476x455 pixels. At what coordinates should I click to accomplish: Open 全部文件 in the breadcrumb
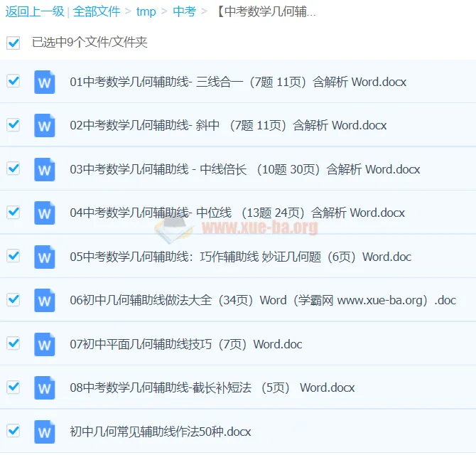[x=97, y=11]
